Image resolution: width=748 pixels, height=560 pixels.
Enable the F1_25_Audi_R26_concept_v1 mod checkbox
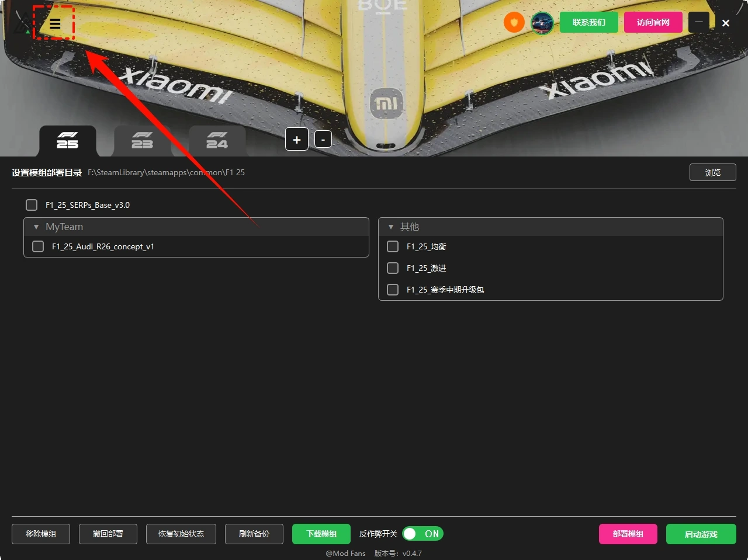38,246
